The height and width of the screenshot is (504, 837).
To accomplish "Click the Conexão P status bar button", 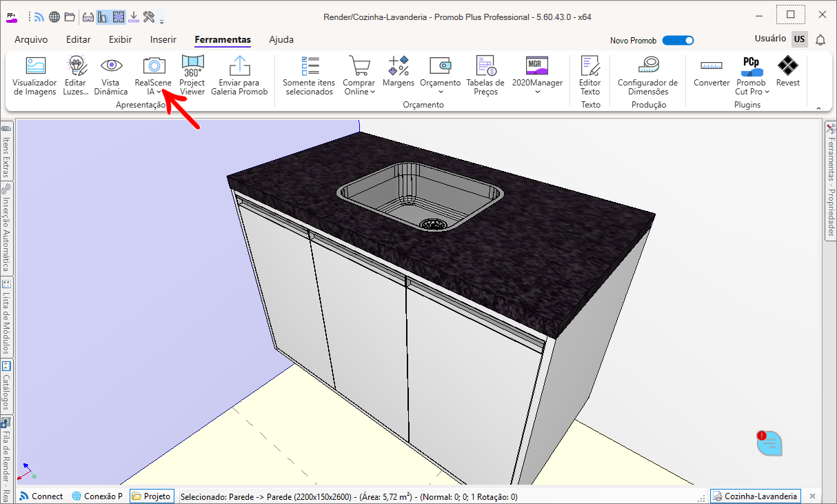I will pos(97,496).
